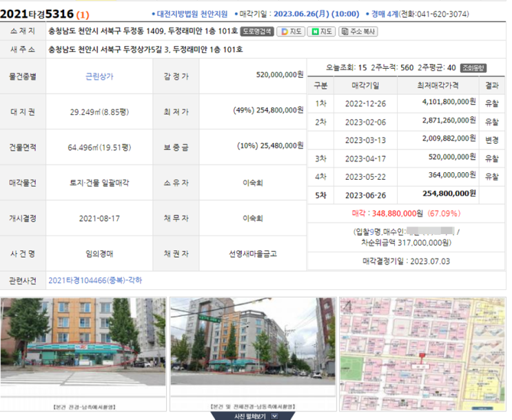Select building area 64.496㎡(19.51평) cell
Viewport: 512px width, 420px height.
[x=99, y=147]
